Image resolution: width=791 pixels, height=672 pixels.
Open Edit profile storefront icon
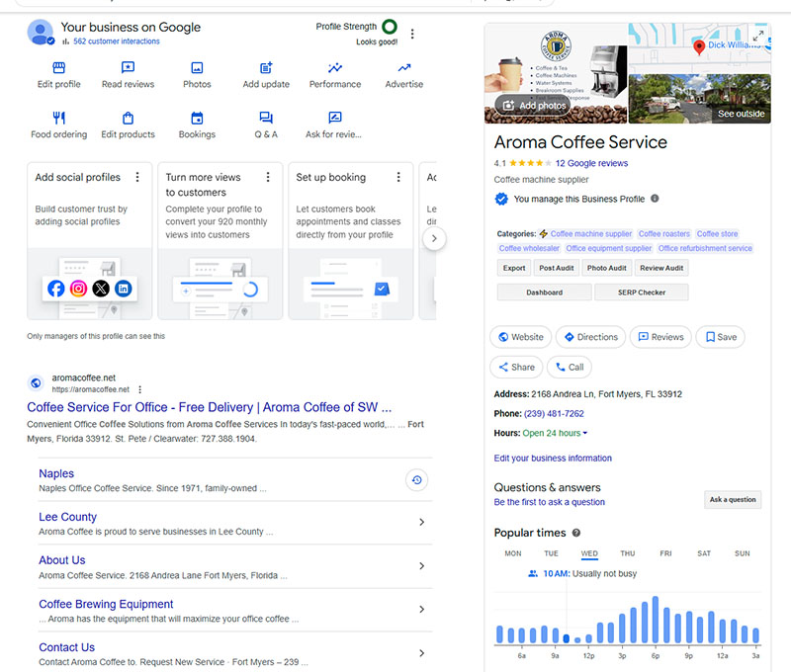pyautogui.click(x=59, y=67)
